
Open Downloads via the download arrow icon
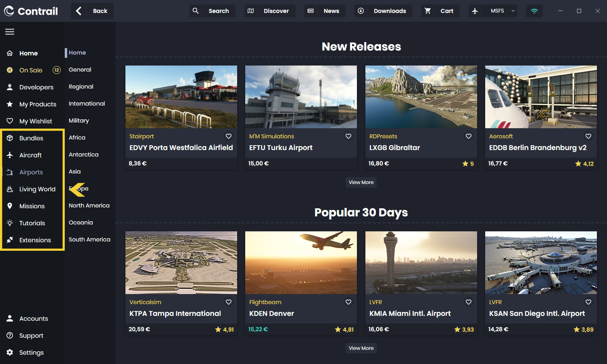pyautogui.click(x=361, y=11)
